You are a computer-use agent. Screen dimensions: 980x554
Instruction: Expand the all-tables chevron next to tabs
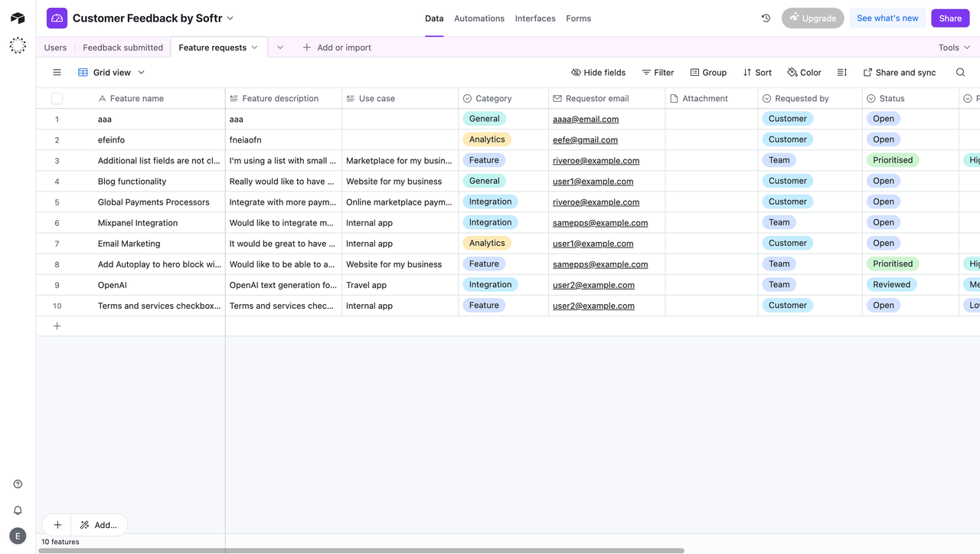(x=280, y=48)
